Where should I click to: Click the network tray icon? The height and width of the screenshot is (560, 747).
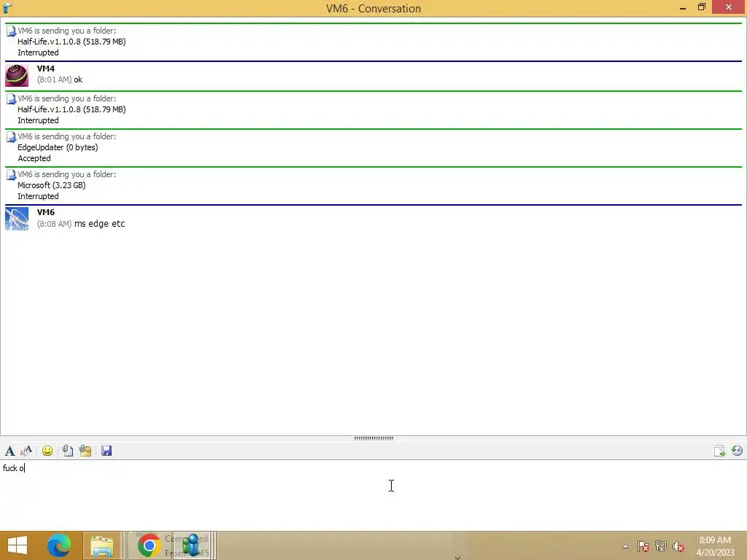click(x=661, y=546)
